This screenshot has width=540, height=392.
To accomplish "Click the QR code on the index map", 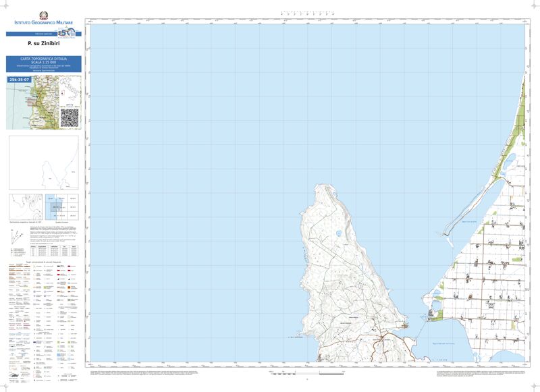I will (x=70, y=117).
